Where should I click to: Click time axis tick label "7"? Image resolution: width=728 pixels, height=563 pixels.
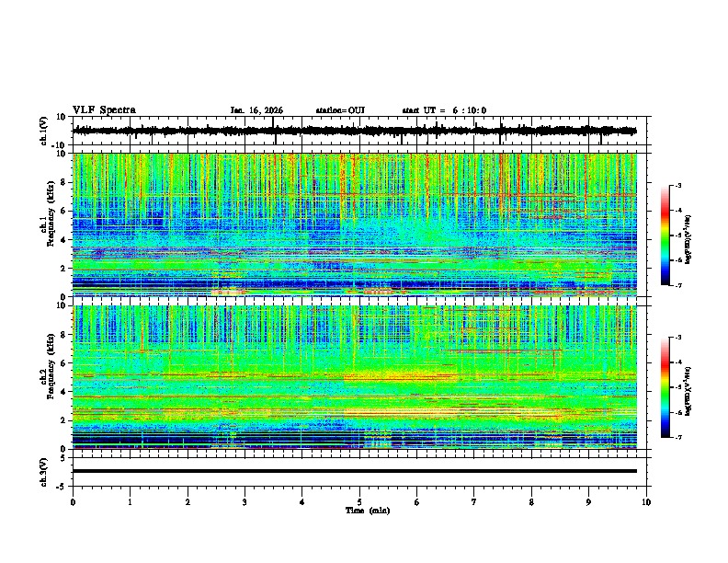coord(474,502)
